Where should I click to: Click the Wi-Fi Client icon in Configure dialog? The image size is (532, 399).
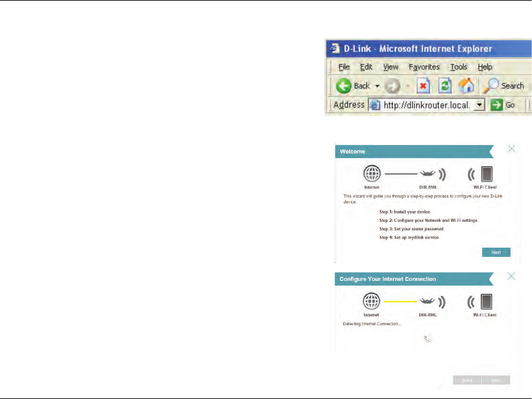click(x=487, y=302)
